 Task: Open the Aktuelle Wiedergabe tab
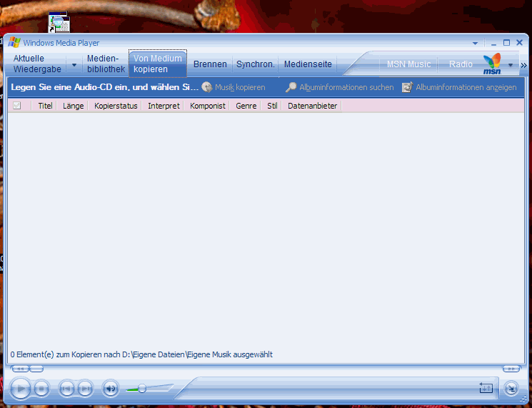[37, 64]
